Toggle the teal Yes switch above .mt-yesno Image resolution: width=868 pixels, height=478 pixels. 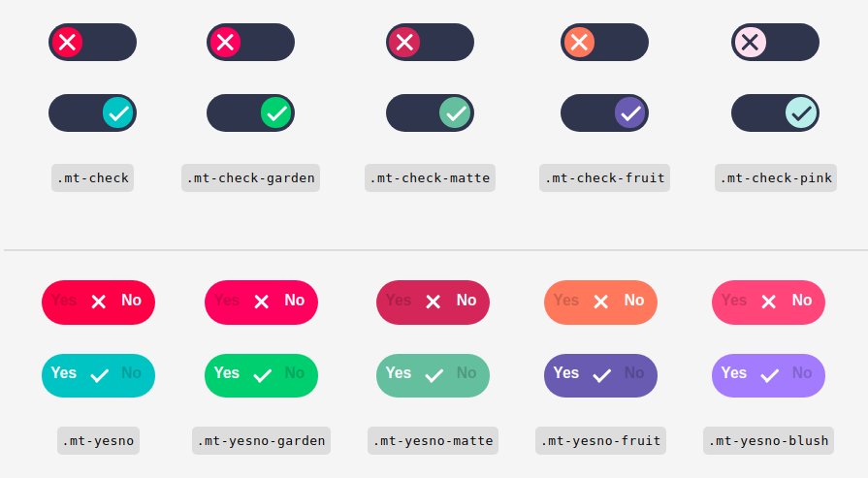coord(99,375)
